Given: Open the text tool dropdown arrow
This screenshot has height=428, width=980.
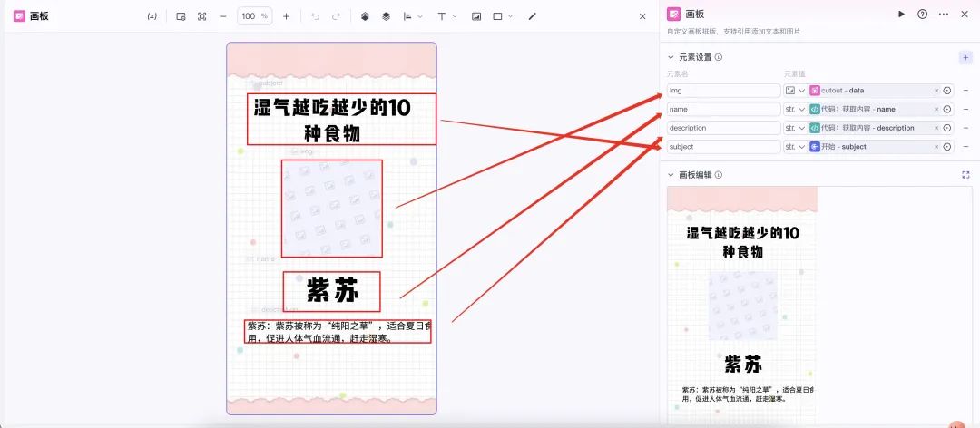Looking at the screenshot, I should coord(455,16).
